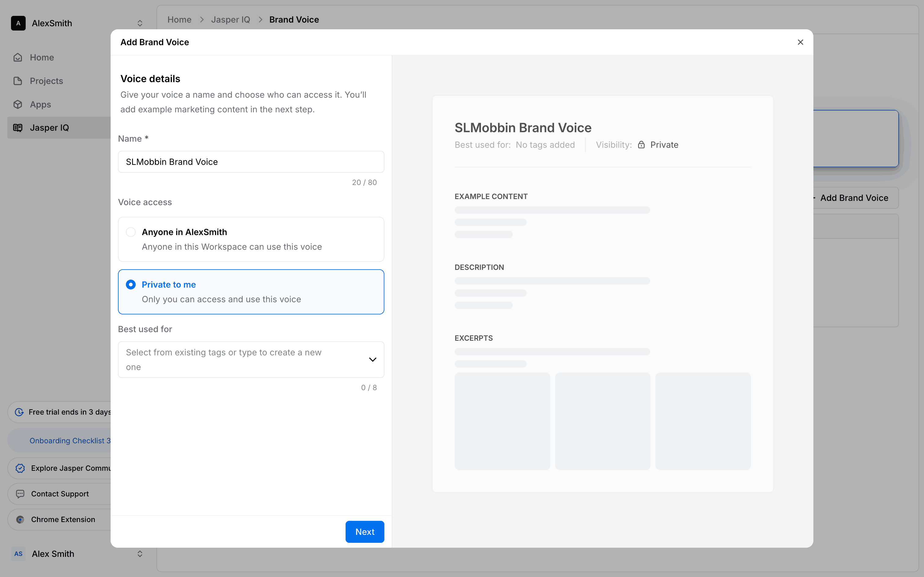Click into the Name text field
Screen dimensions: 924x577
251,162
